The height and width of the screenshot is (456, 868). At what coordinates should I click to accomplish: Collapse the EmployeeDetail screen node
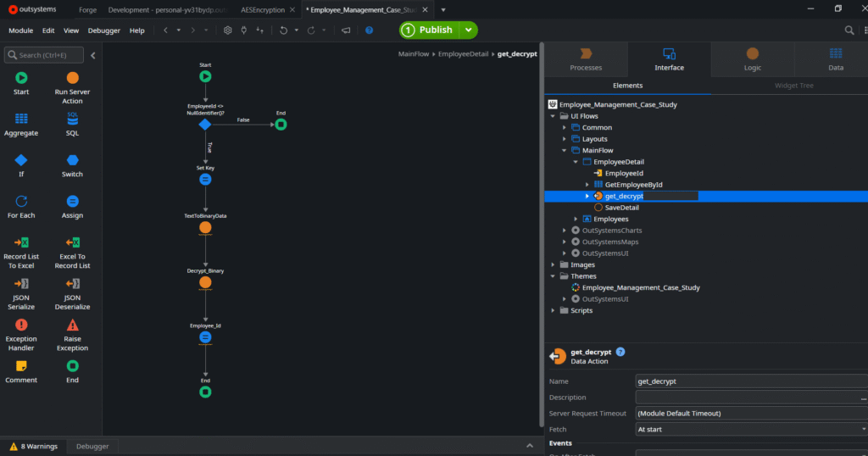click(x=576, y=162)
